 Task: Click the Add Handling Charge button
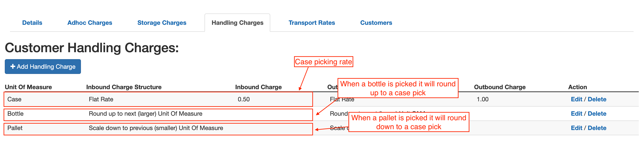pos(43,67)
